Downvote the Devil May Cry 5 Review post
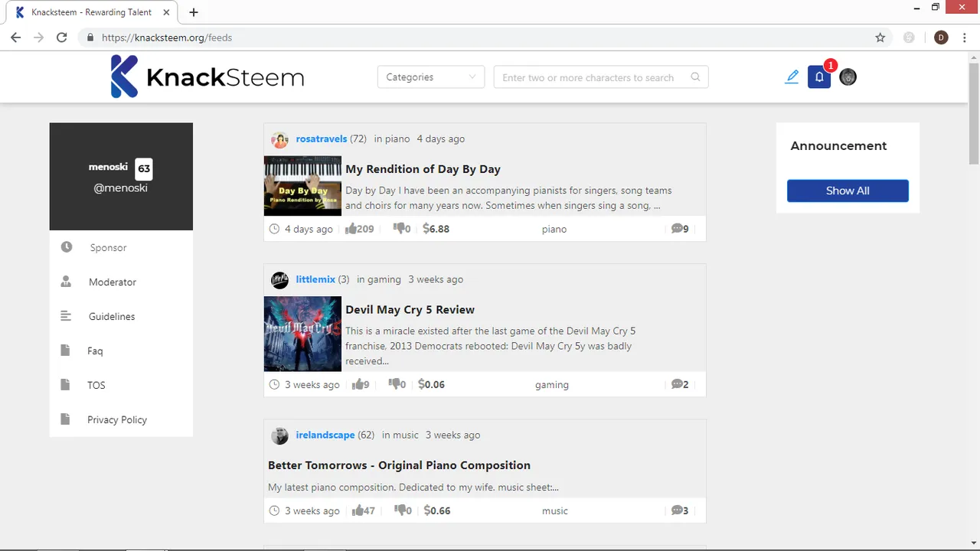The height and width of the screenshot is (551, 980). click(394, 384)
